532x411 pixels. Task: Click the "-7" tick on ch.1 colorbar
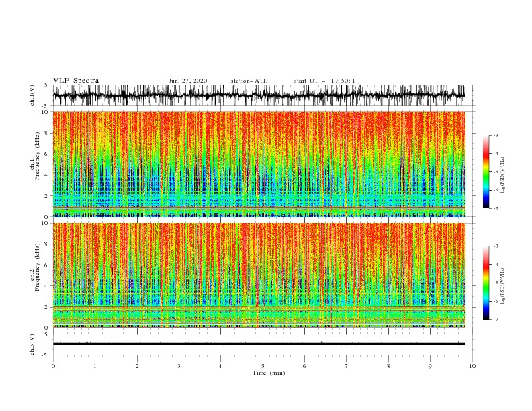pos(495,208)
